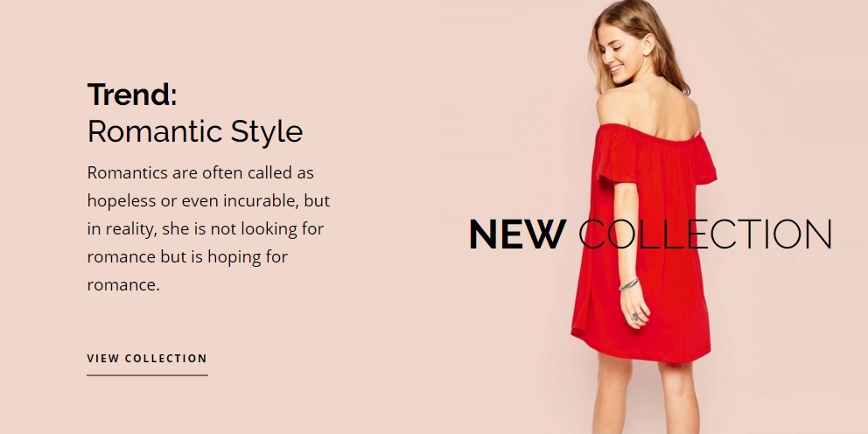Click the 'Romantics are often called as' line
This screenshot has width=868, height=434.
click(x=200, y=172)
